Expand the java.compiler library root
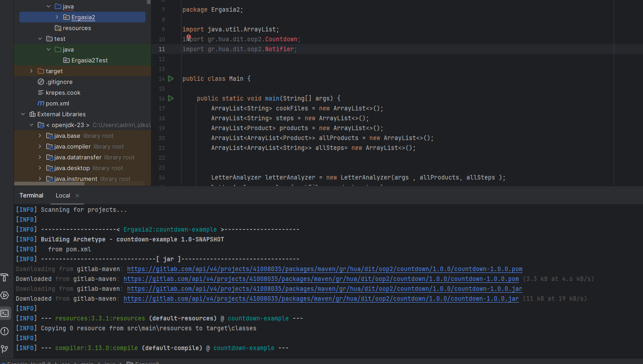 [x=40, y=146]
